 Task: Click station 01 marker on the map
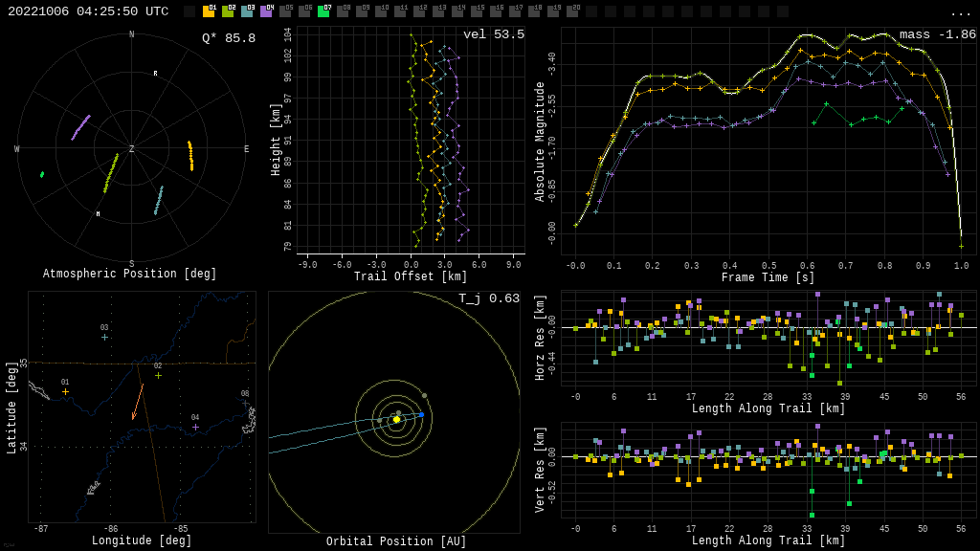(x=65, y=391)
